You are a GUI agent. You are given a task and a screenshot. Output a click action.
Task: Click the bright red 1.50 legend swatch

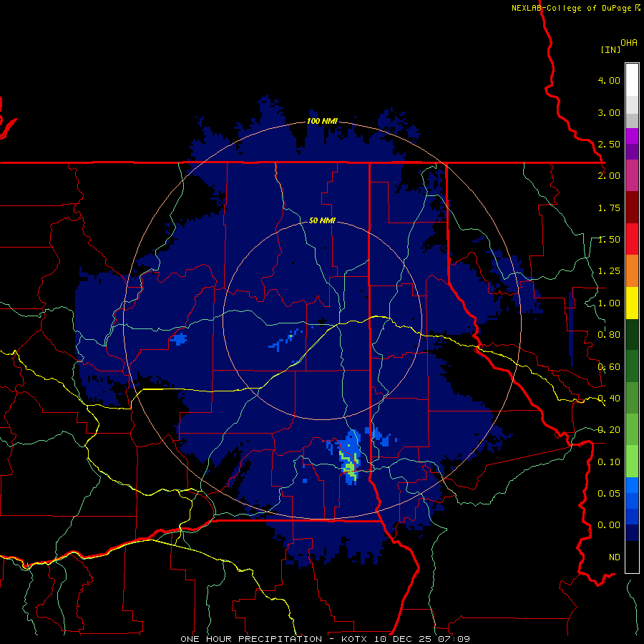[x=632, y=239]
